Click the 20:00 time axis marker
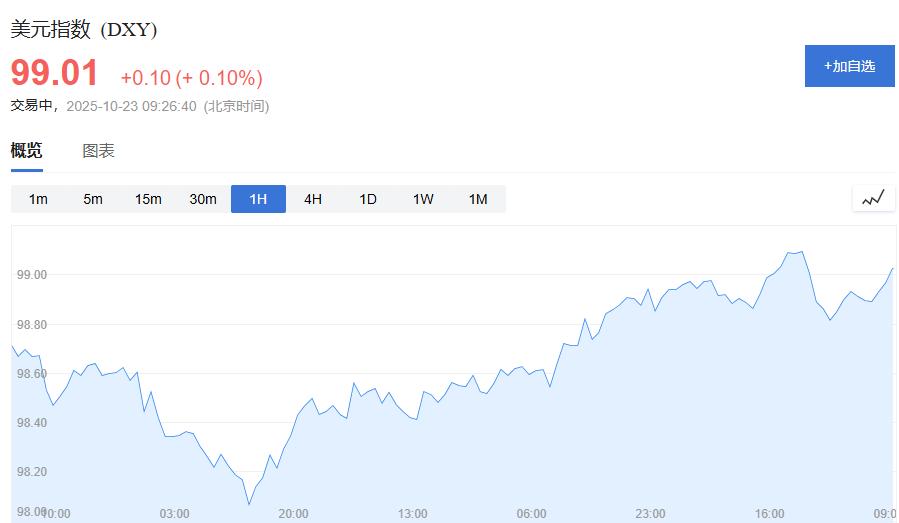The image size is (899, 523). click(x=293, y=514)
